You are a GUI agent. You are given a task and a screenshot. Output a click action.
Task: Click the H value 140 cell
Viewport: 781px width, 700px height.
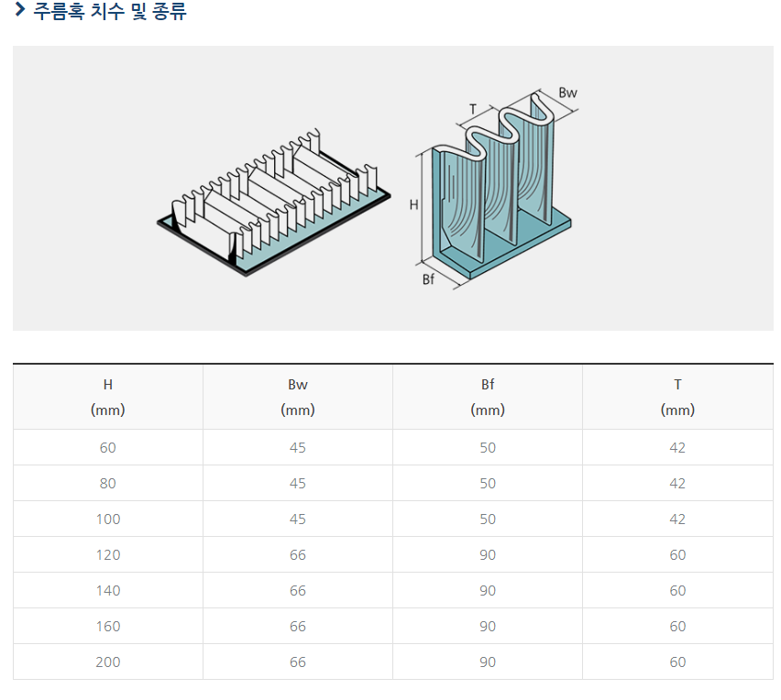[108, 590]
